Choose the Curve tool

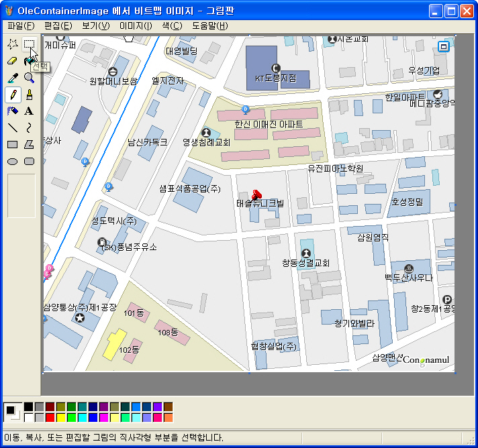(x=30, y=128)
